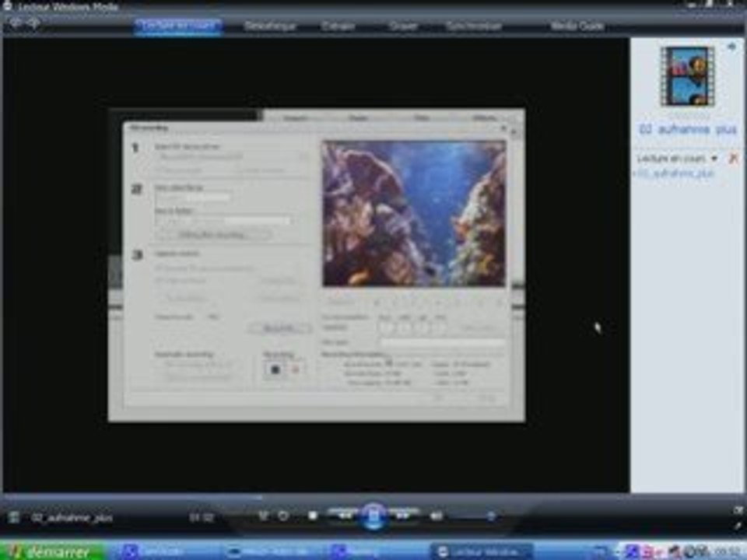The height and width of the screenshot is (560, 747).
Task: Clear the list with the red X
Action: click(x=734, y=158)
